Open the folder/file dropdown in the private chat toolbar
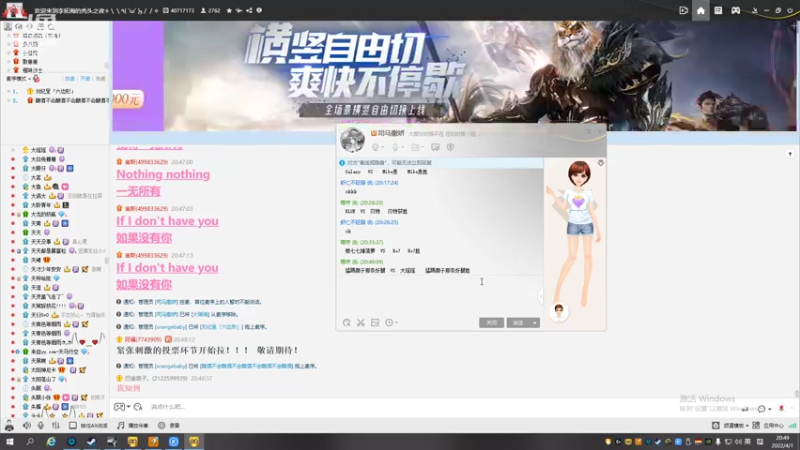This screenshot has width=800, height=450. (417, 147)
